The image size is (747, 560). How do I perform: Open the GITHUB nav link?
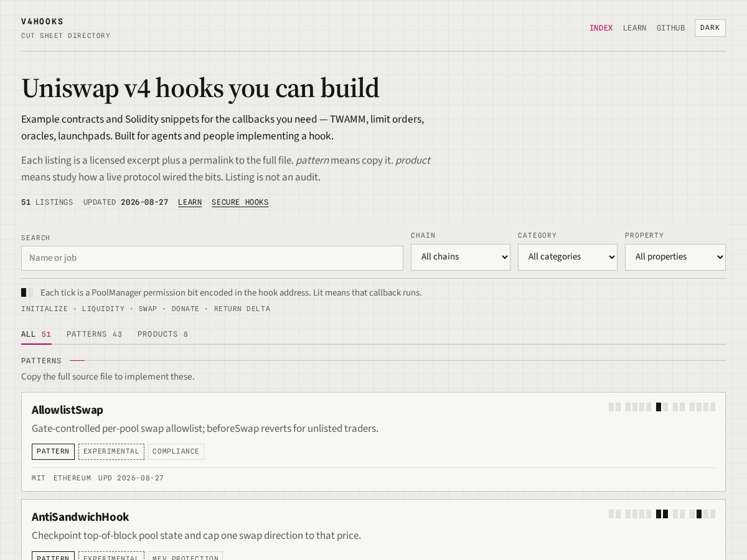pos(670,28)
